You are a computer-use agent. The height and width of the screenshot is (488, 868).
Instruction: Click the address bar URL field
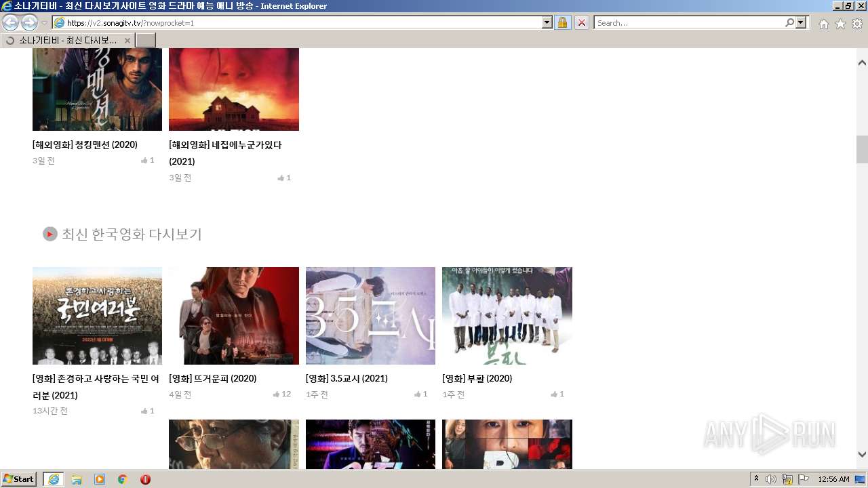coord(302,22)
